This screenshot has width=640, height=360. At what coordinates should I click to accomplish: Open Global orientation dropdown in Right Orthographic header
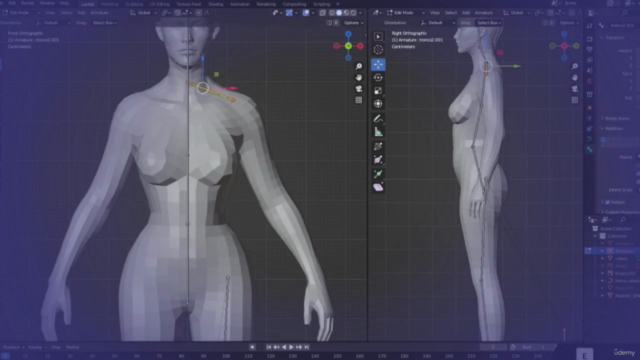click(516, 13)
